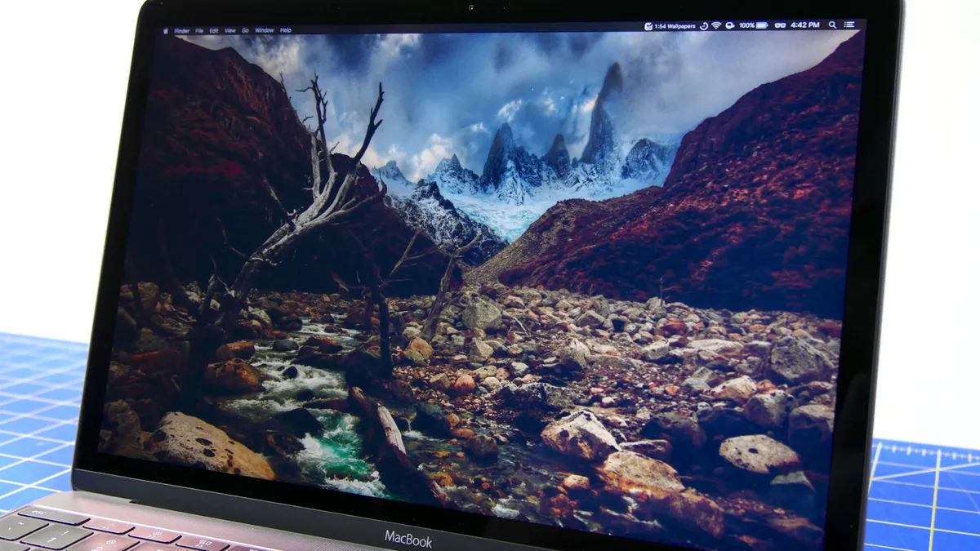Image resolution: width=980 pixels, height=551 pixels.
Task: Open the Edit menu
Action: tap(216, 31)
